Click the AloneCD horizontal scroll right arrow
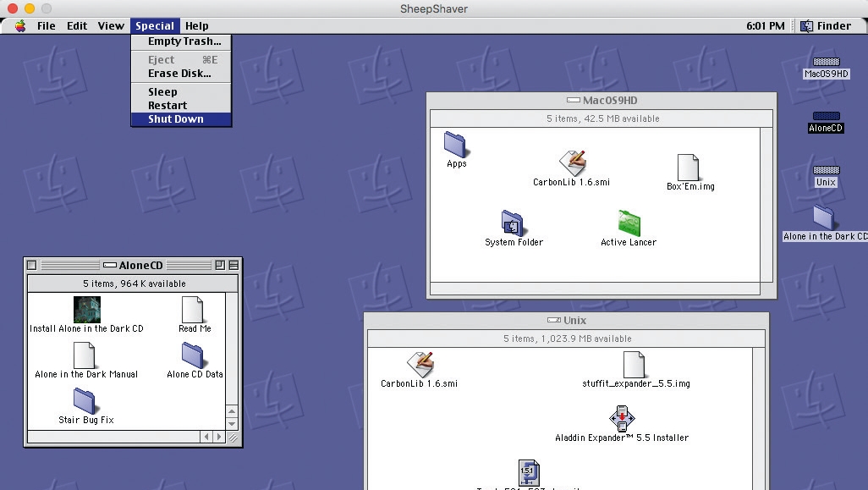Image resolution: width=868 pixels, height=490 pixels. point(219,437)
